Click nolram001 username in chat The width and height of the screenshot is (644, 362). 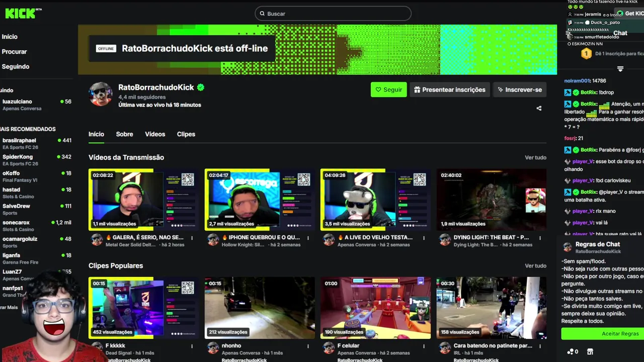point(577,81)
